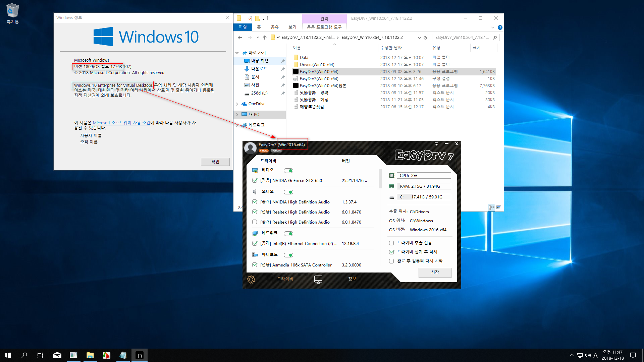This screenshot has width=644, height=362.
Task: Open Microsoft software license terms link
Action: coord(121,123)
